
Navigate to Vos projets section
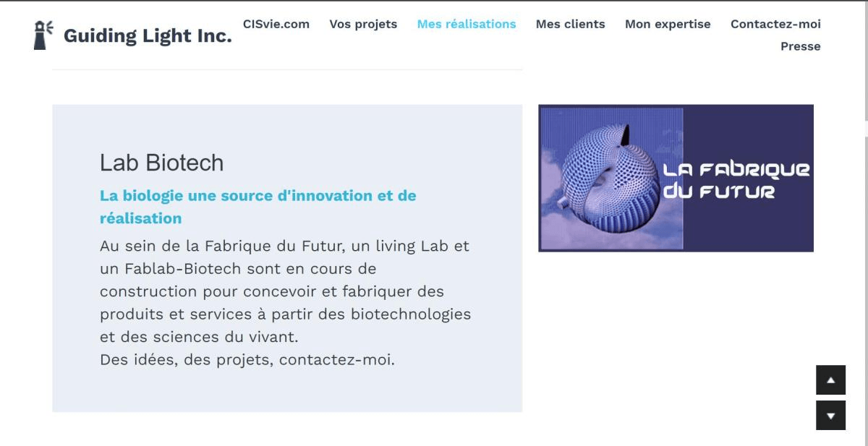363,24
